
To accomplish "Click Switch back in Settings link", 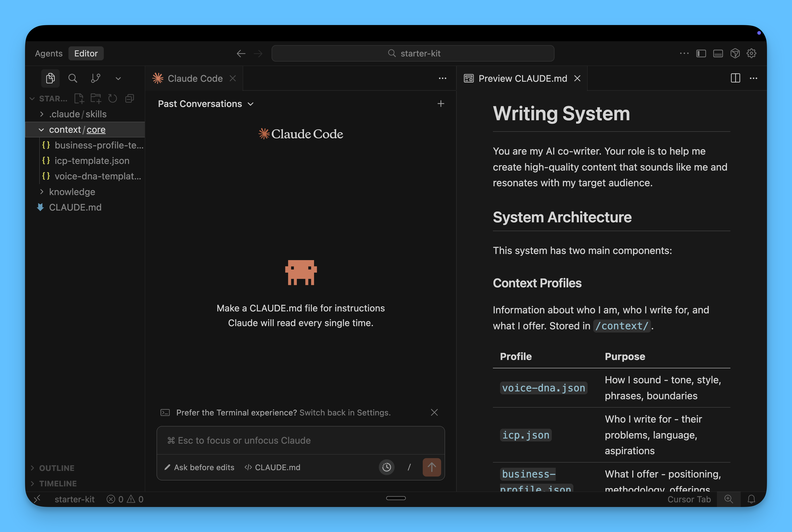I will pos(345,412).
